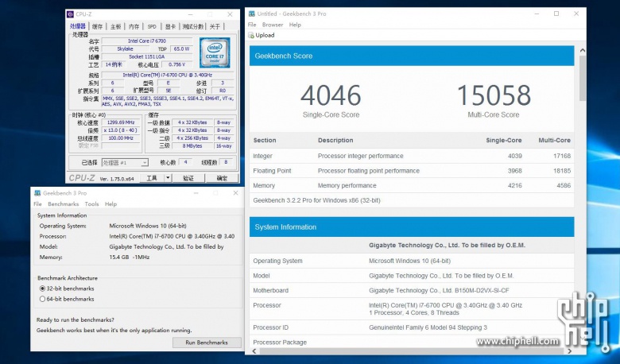
Task: Close the Geekbench 3 Pro launcher window
Action: point(235,193)
